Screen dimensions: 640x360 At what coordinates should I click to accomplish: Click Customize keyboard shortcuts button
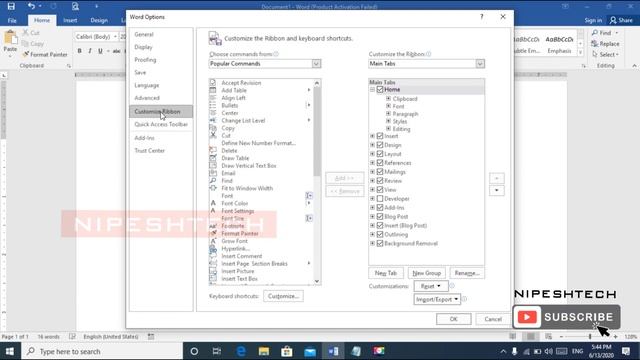coord(283,296)
